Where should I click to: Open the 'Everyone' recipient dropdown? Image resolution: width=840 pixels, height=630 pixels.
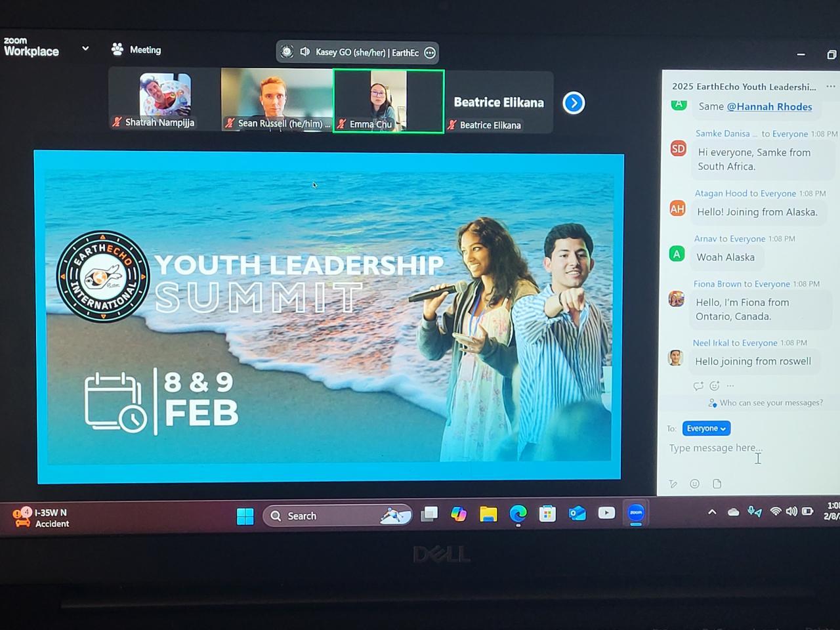point(706,429)
